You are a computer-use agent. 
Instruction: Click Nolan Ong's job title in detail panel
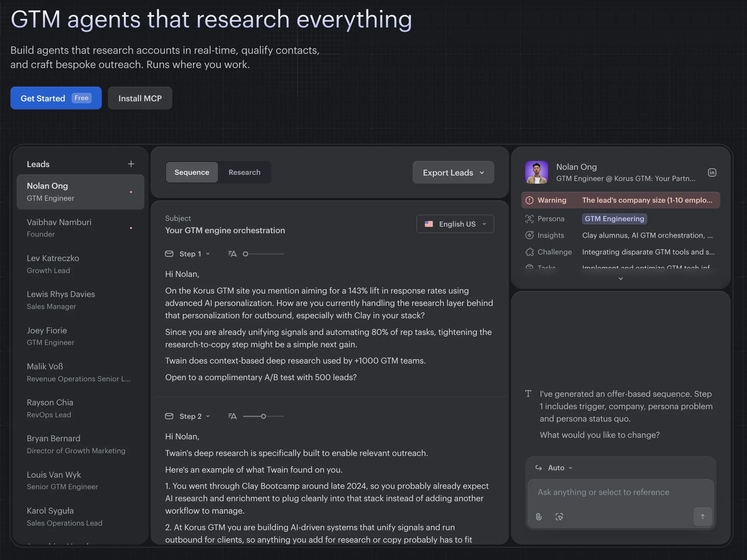click(x=626, y=179)
